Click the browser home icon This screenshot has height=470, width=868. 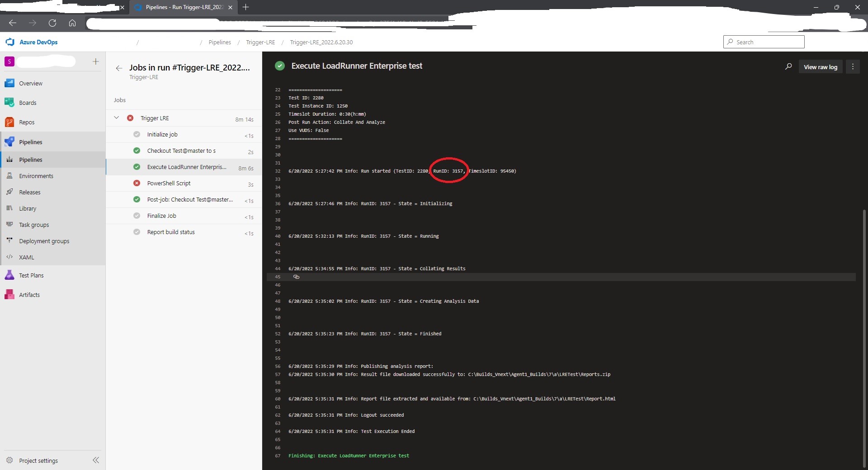click(72, 23)
